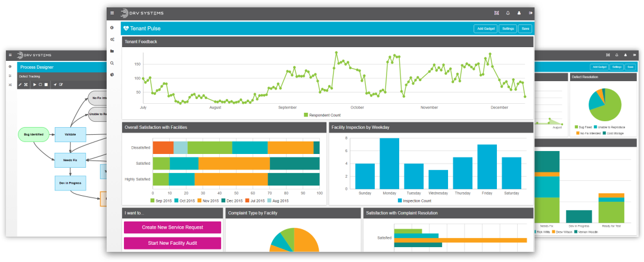This screenshot has height=262, width=644.
Task: Toggle Bug Fixed legend in Defect Resolution
Action: point(583,128)
